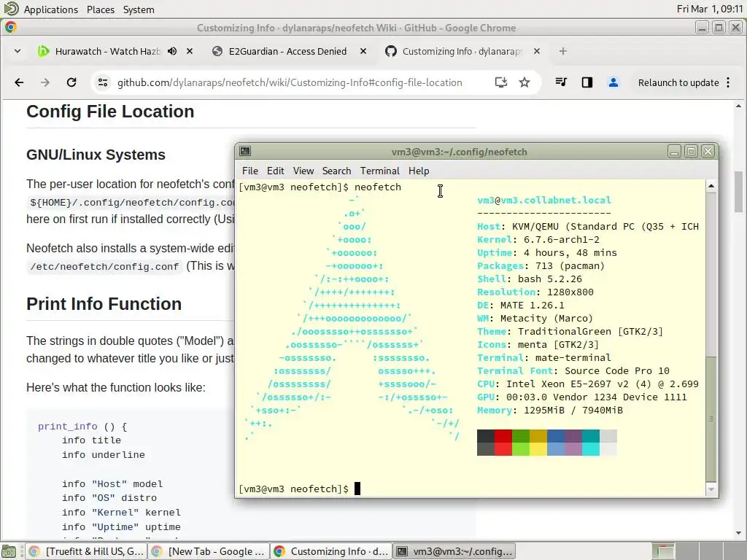Open Chrome three-dot menu
Viewport: 747px width, 560px height.
click(x=728, y=82)
